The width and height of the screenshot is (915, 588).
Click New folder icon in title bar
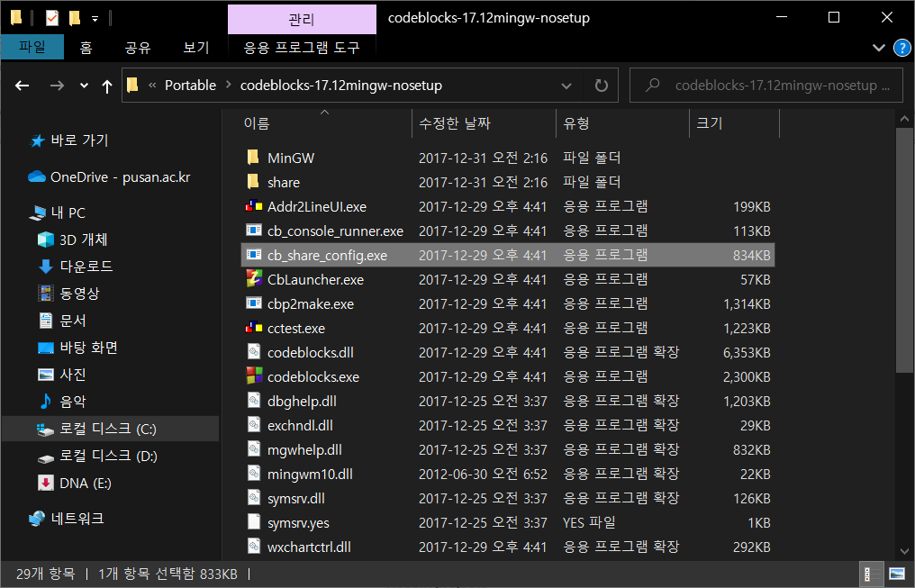pyautogui.click(x=75, y=18)
